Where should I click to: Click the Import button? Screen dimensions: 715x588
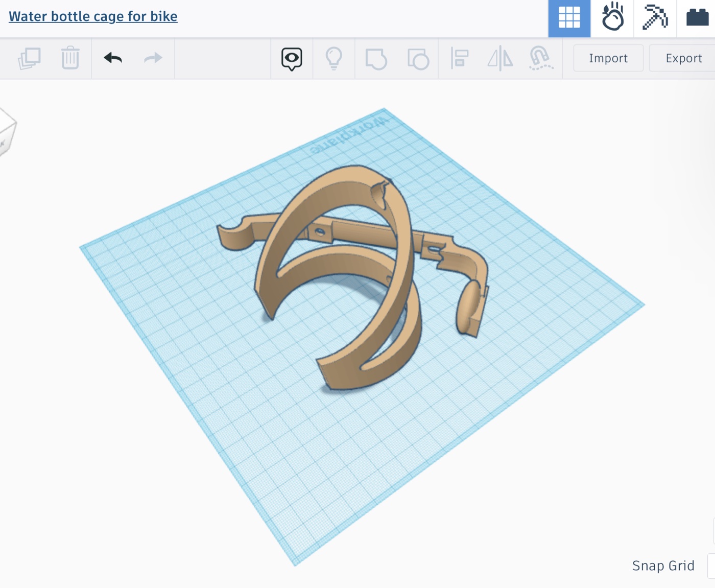tap(608, 58)
